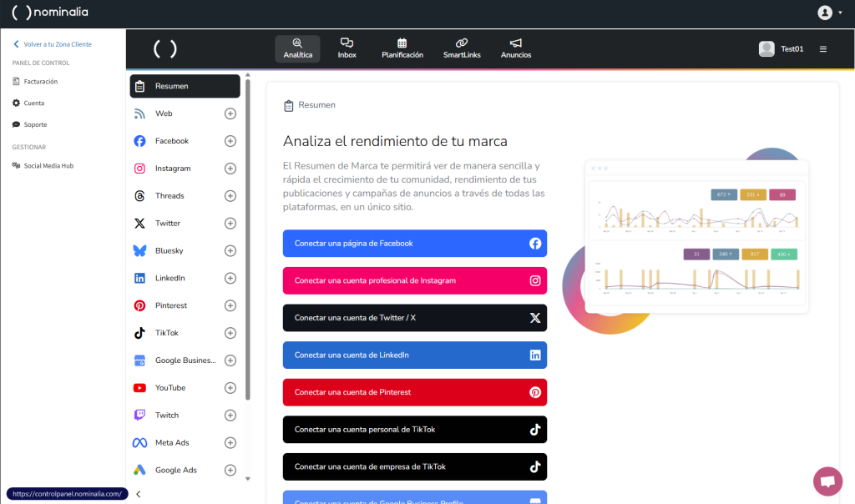This screenshot has height=504, width=855.
Task: Open the Inbox tab
Action: pos(347,48)
